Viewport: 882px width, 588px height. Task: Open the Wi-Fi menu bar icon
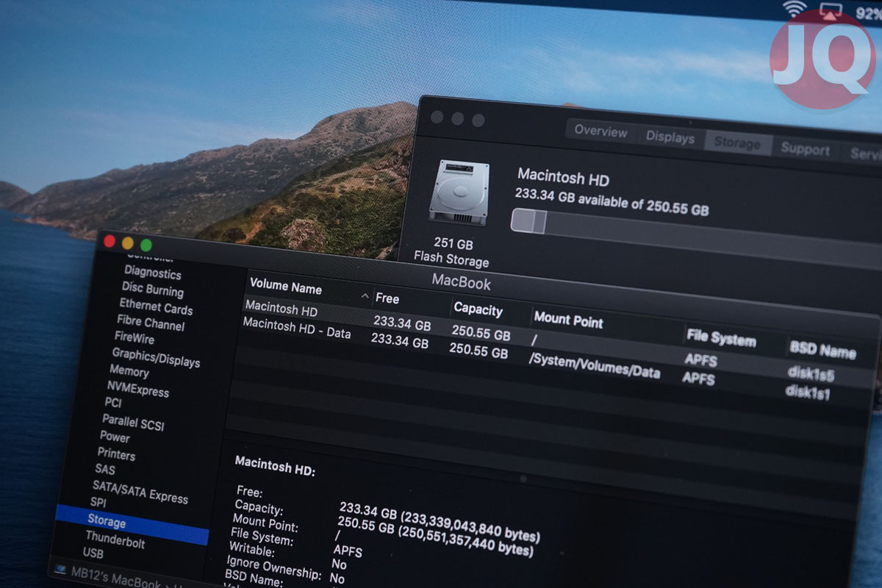click(795, 9)
